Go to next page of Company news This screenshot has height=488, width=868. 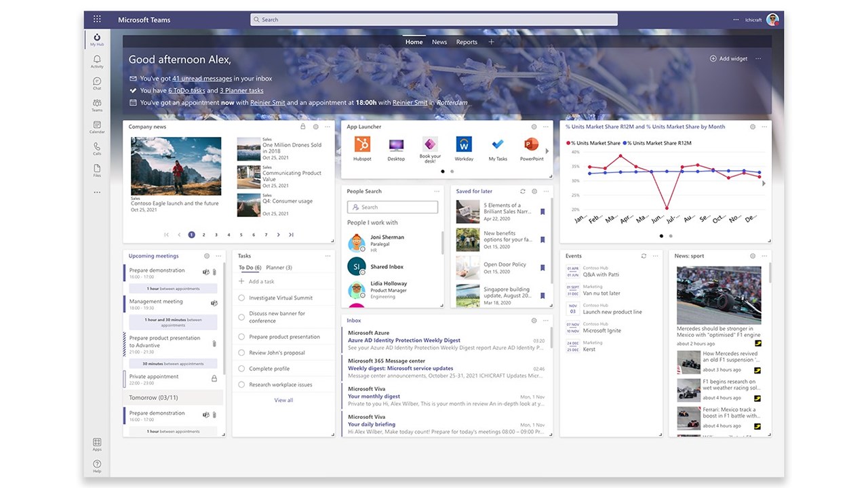278,235
